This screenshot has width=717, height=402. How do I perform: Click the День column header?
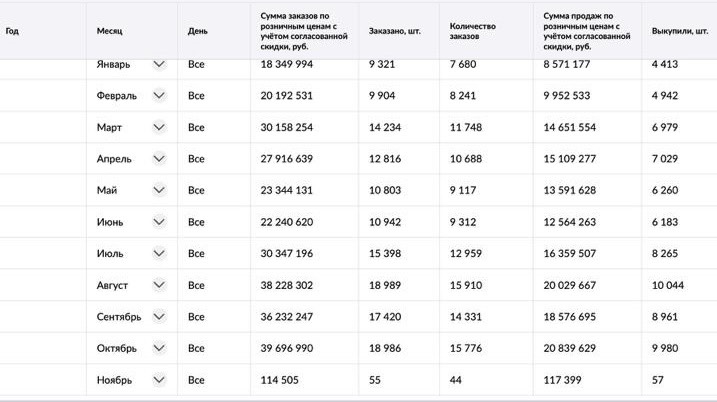point(198,31)
